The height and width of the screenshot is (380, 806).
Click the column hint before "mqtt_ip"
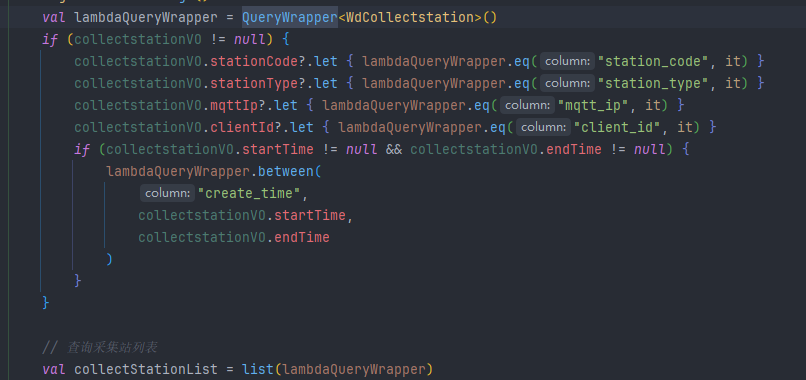(527, 105)
